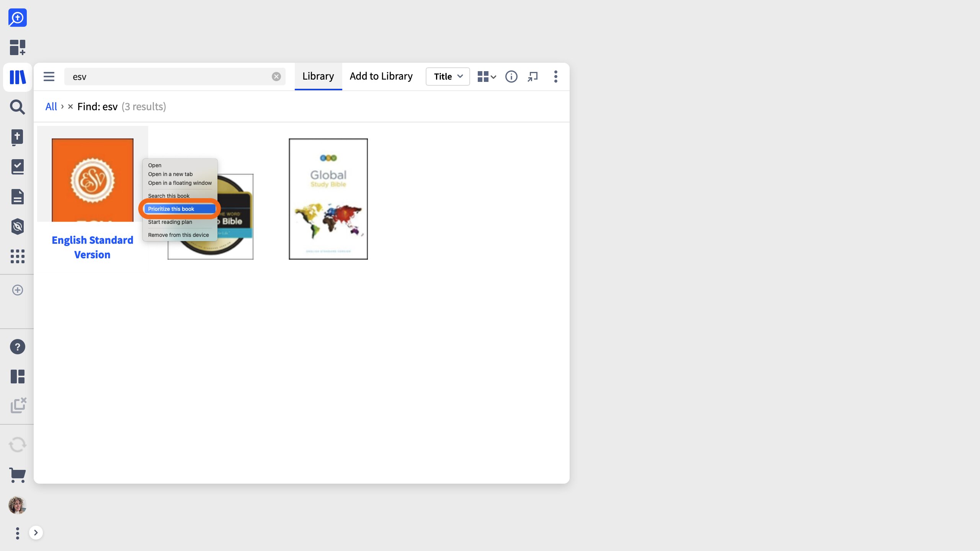
Task: Show the information panel icon
Action: (x=511, y=77)
